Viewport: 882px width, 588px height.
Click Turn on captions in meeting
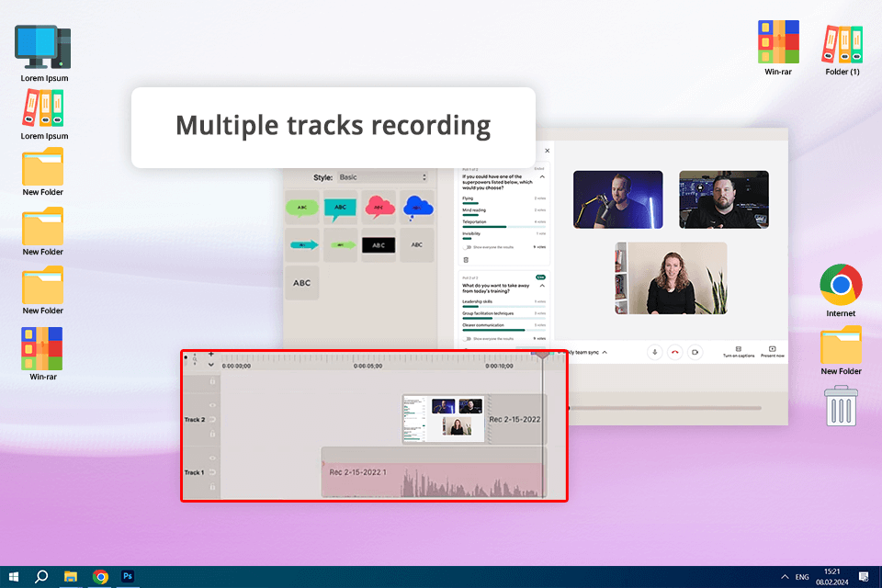[739, 352]
